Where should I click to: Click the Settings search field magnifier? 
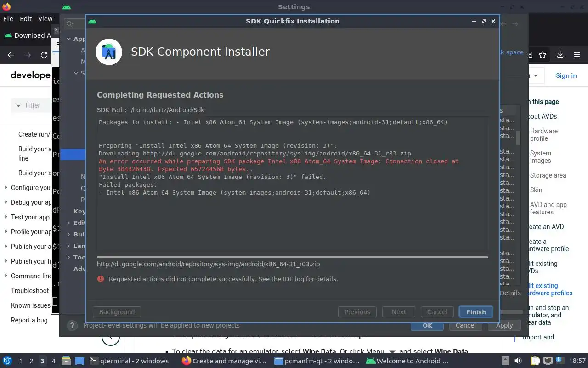69,24
